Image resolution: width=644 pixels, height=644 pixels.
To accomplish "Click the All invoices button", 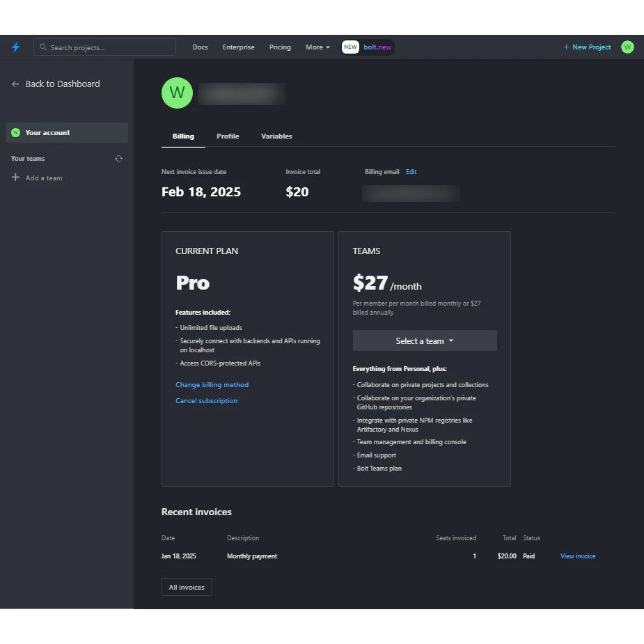I will 187,588.
